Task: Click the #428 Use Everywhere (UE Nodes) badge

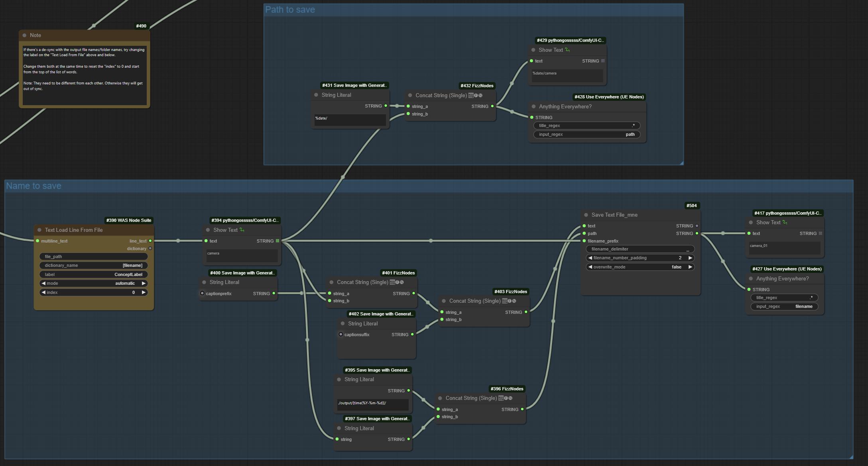Action: click(609, 97)
